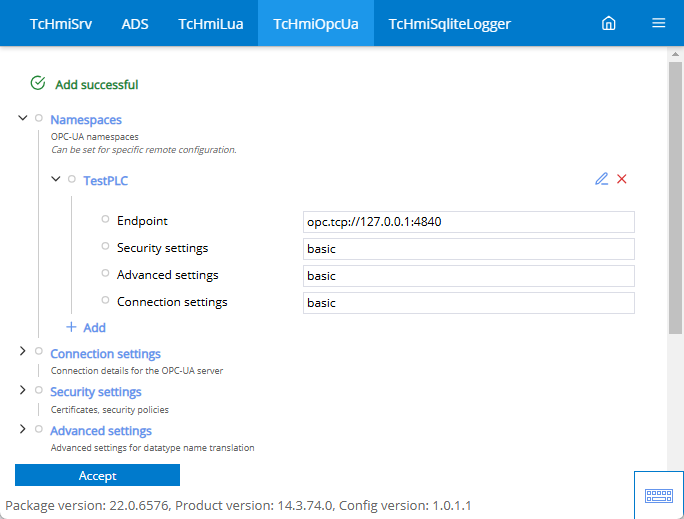Toggle the circle marker beside Endpoint
This screenshot has width=684, height=519.
(105, 219)
